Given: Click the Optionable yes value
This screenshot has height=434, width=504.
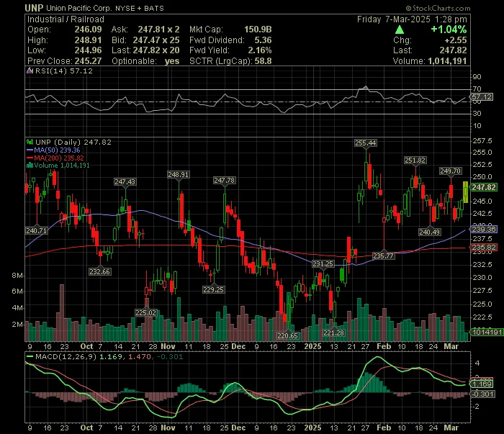Looking at the screenshot, I should tap(172, 61).
